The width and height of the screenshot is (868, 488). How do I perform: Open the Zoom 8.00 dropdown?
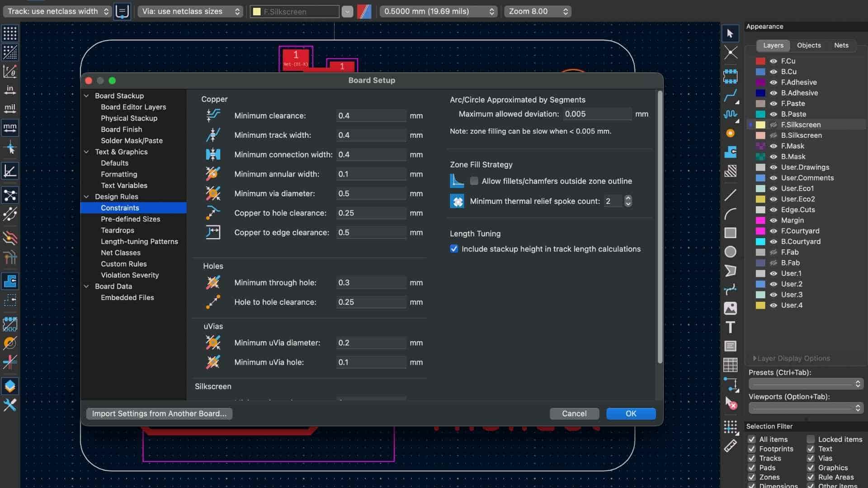(538, 11)
